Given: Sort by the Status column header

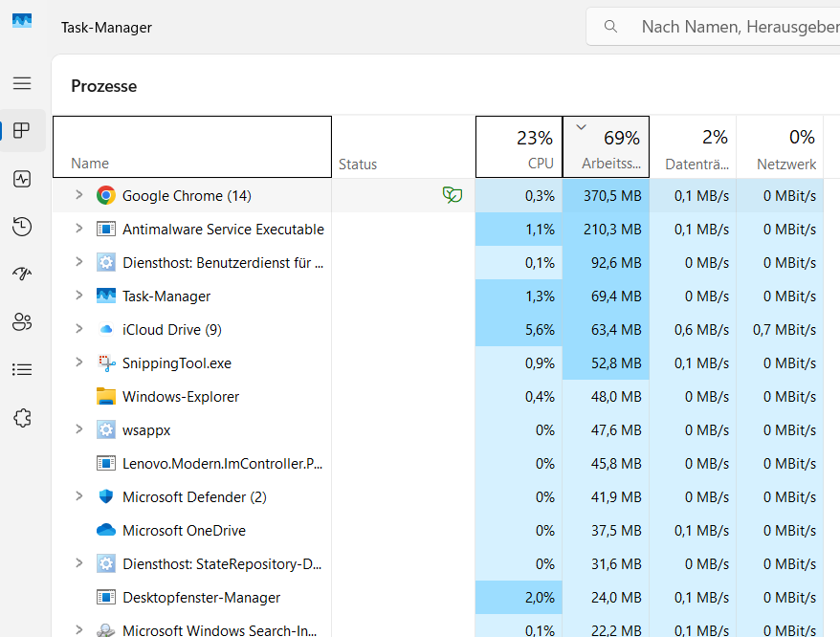Looking at the screenshot, I should coord(404,146).
